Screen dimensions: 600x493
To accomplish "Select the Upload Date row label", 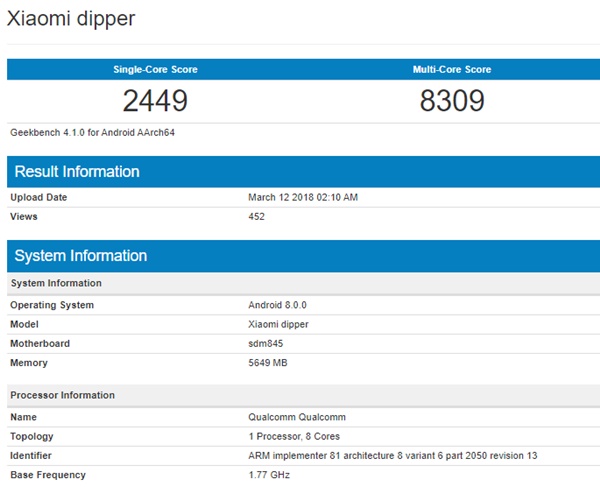I will [39, 198].
